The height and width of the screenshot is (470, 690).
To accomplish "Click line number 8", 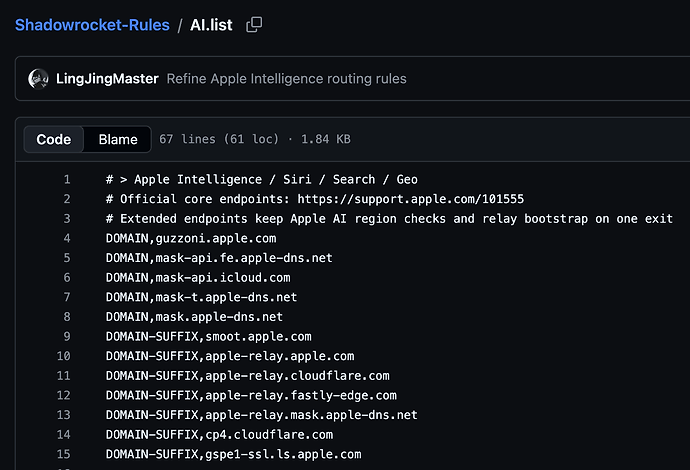I will pos(67,317).
